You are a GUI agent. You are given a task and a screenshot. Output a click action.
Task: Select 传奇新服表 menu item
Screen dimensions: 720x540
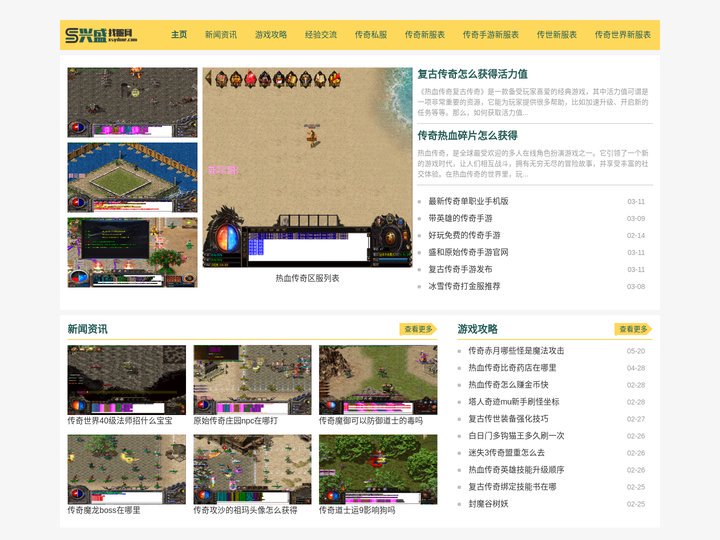[x=425, y=34]
